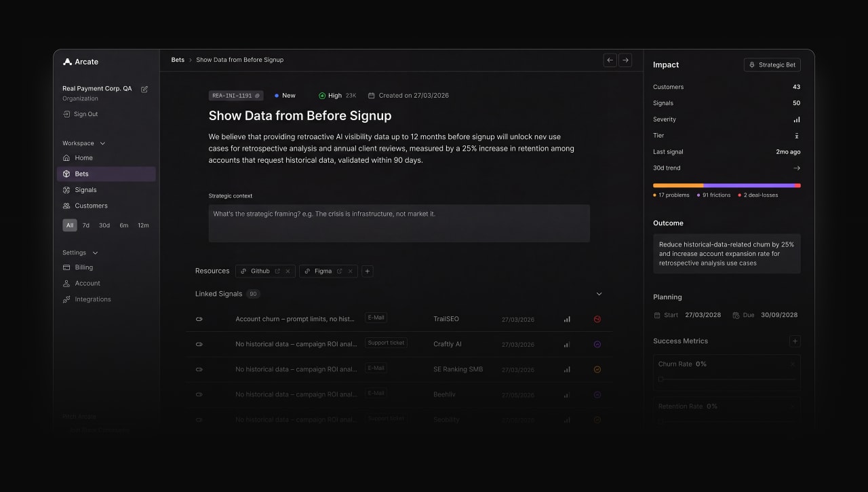Open the Figma resource link

(319, 271)
